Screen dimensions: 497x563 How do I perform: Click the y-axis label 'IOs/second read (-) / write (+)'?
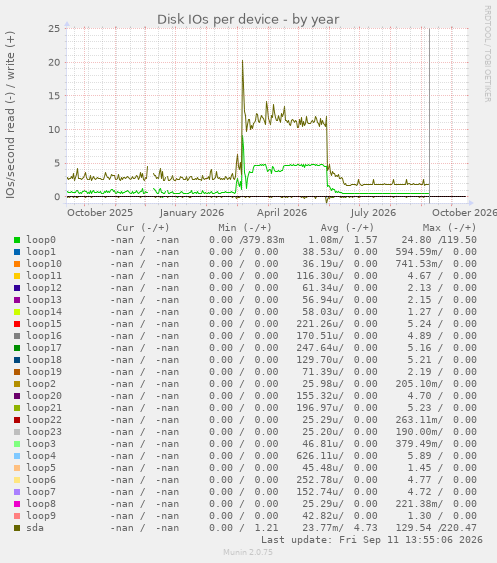tap(10, 115)
